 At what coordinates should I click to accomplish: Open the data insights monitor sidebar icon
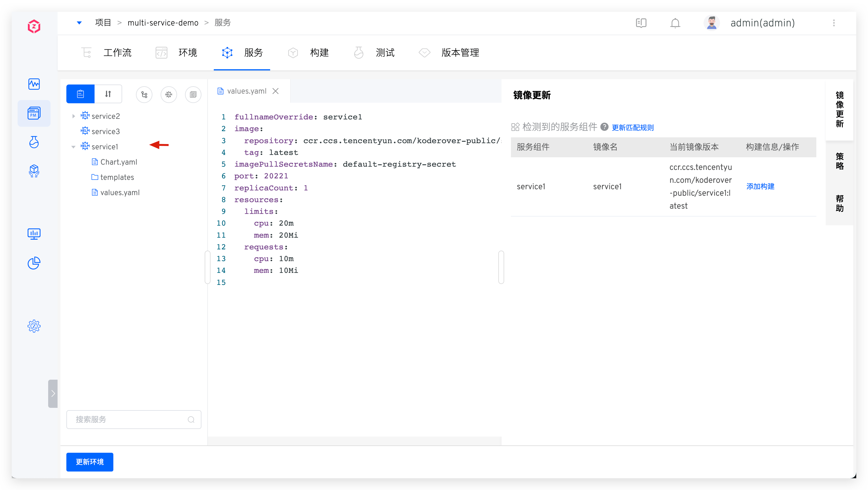click(34, 233)
